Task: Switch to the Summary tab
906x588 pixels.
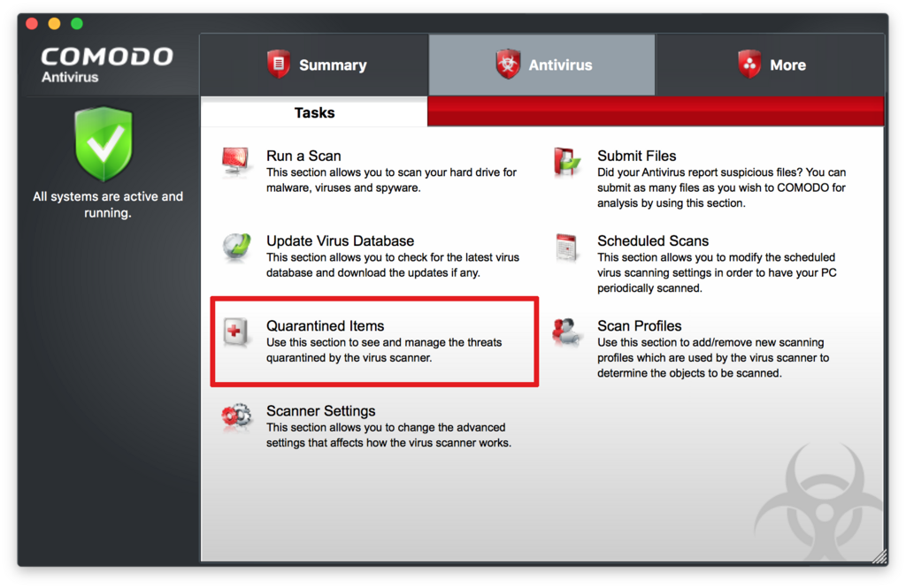Action: pyautogui.click(x=314, y=65)
